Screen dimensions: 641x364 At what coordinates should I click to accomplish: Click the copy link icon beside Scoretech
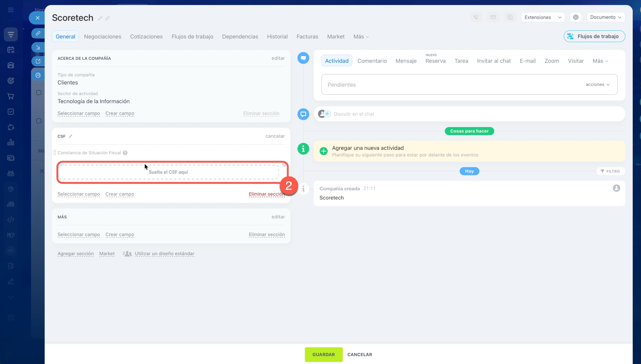click(x=107, y=18)
